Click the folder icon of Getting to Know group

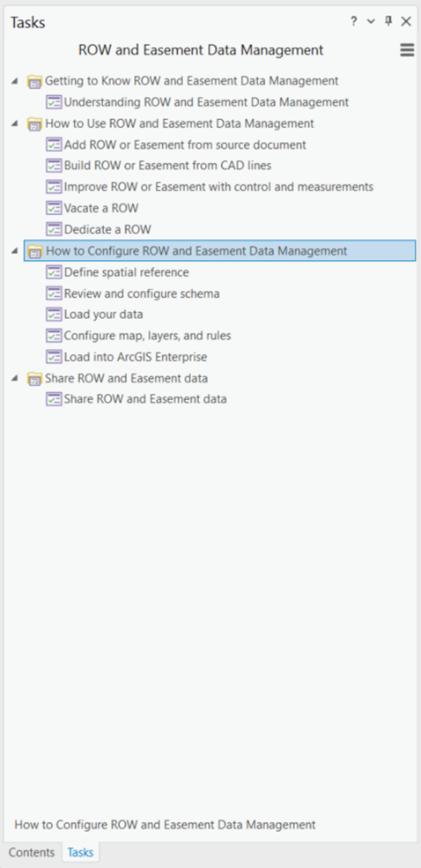35,81
